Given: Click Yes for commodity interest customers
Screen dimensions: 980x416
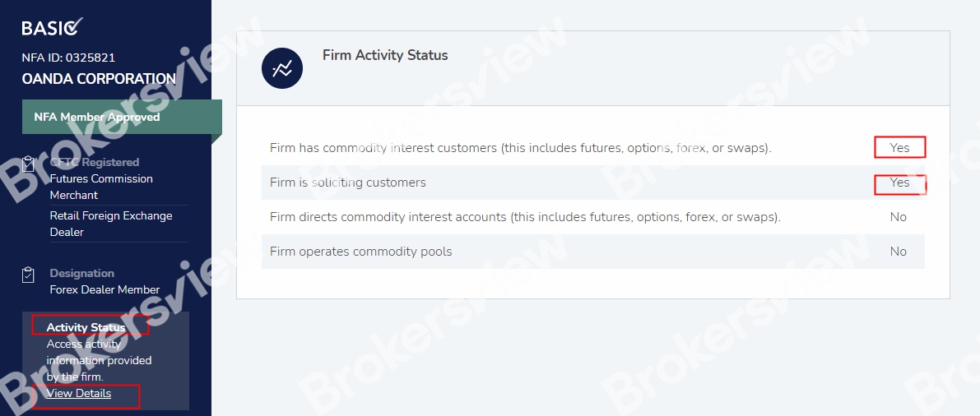Looking at the screenshot, I should [899, 148].
